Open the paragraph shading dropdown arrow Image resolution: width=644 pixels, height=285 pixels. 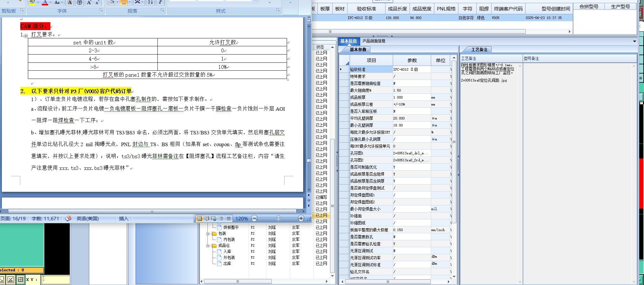tap(117, 2)
